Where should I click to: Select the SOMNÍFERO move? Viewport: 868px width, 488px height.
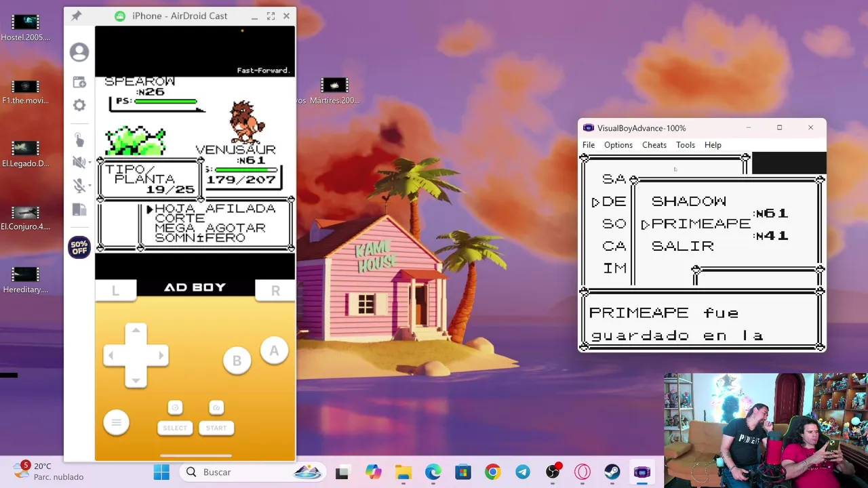[x=200, y=238]
